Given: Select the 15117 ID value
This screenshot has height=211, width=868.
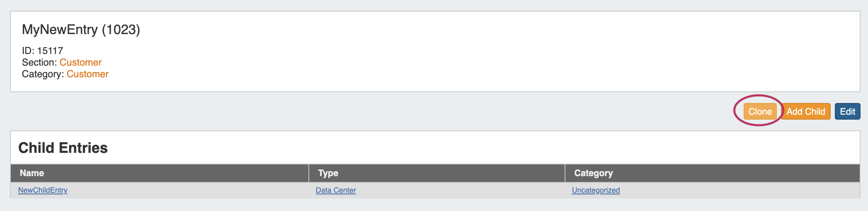Looking at the screenshot, I should click(x=50, y=51).
